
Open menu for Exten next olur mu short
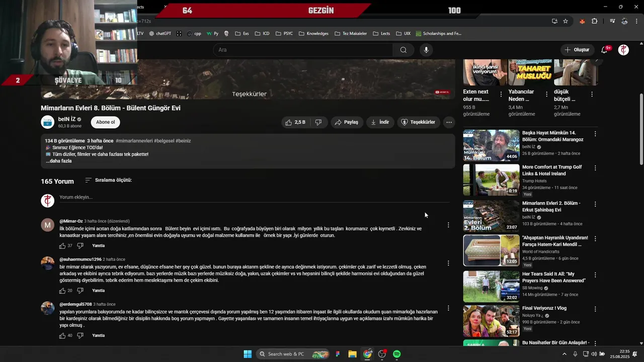coord(501,94)
